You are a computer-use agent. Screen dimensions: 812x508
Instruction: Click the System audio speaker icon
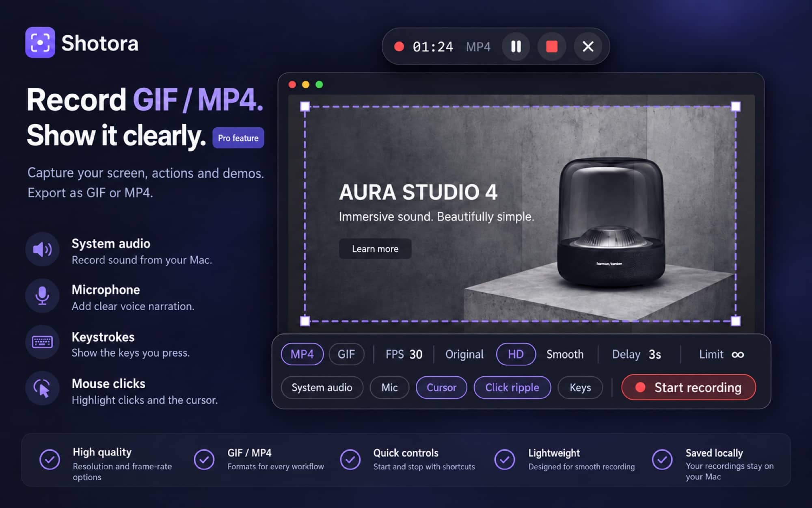pyautogui.click(x=42, y=249)
